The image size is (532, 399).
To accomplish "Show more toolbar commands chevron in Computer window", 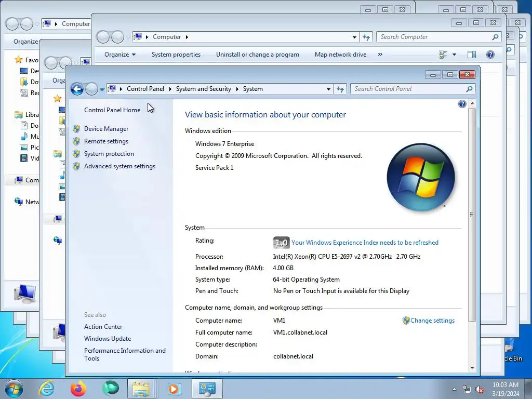I will (x=380, y=54).
